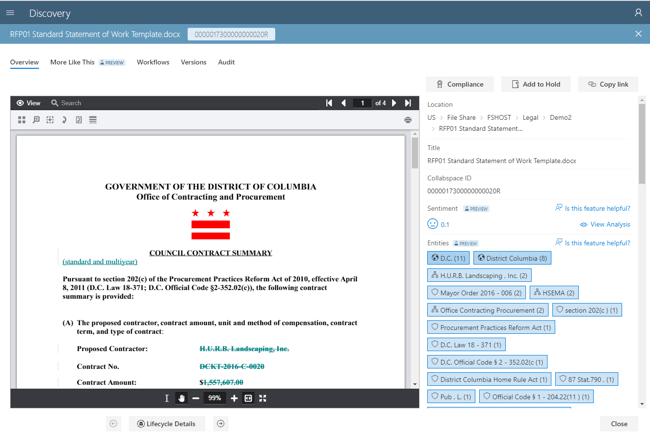Select D.C. Official Code § 2 tag
Screen dimensions: 650x443
488,362
